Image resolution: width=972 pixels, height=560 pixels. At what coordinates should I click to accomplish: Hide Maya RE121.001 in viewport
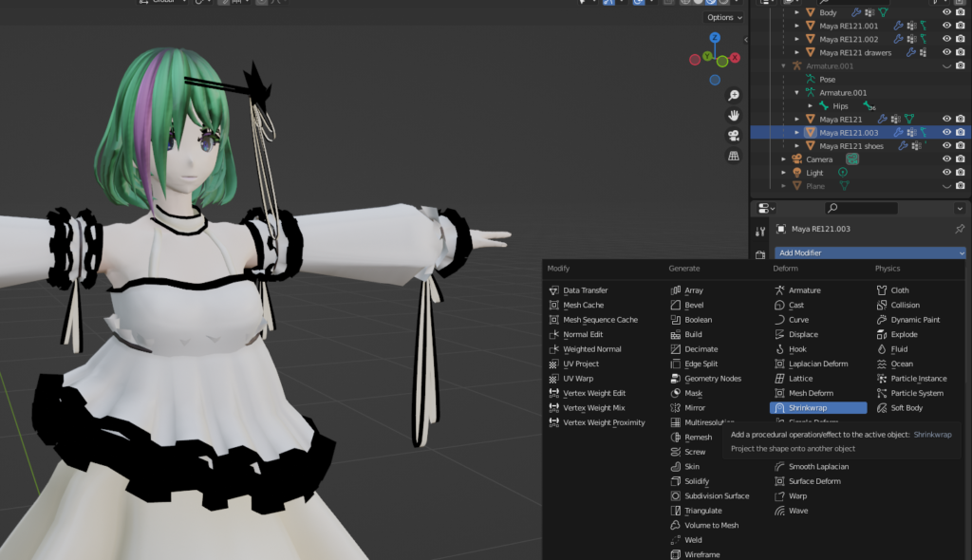[x=946, y=26]
